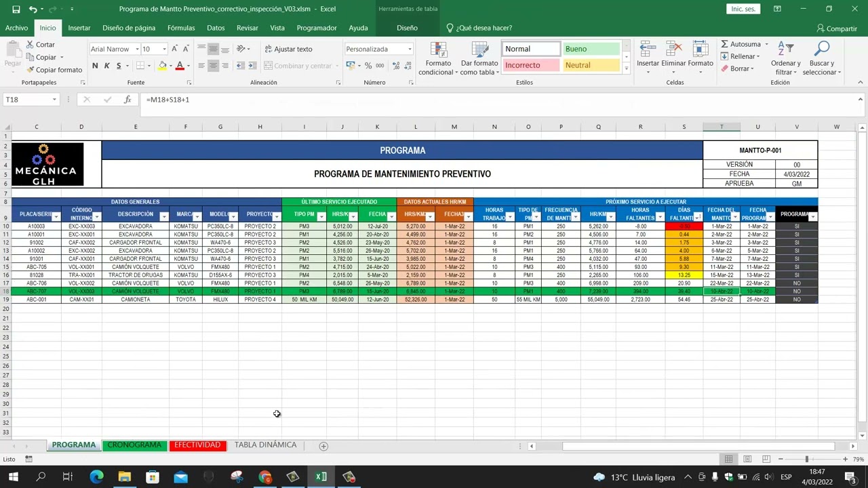Open the PROYECTO column filter dropdown
Screen dimensions: 868x488
tap(277, 217)
